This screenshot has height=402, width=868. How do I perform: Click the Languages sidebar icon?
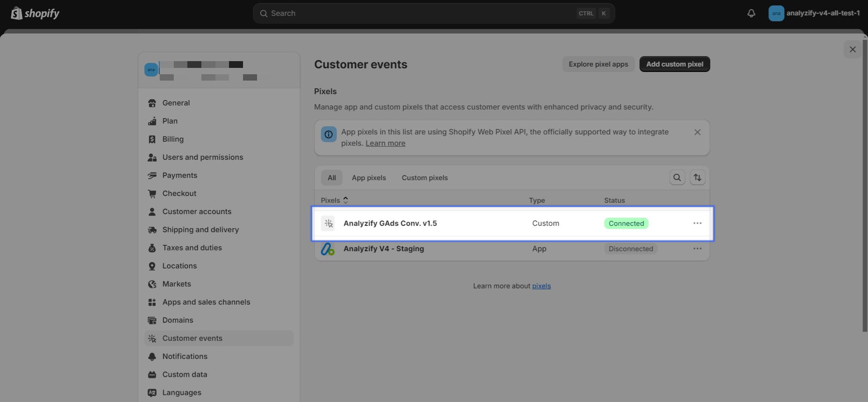(152, 392)
